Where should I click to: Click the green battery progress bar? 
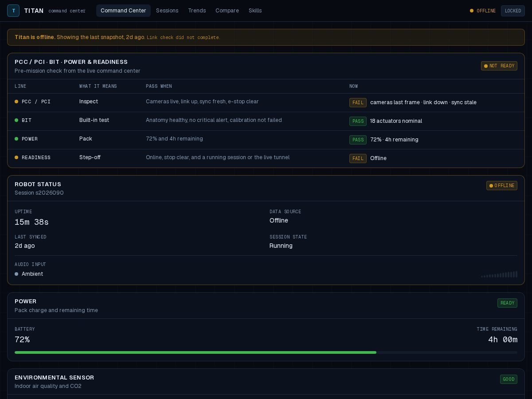click(196, 352)
